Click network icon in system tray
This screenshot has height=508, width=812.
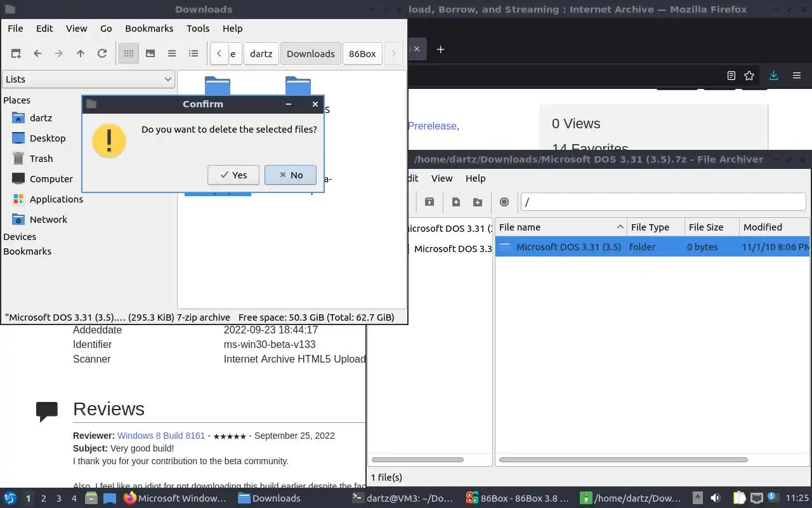coord(756,498)
